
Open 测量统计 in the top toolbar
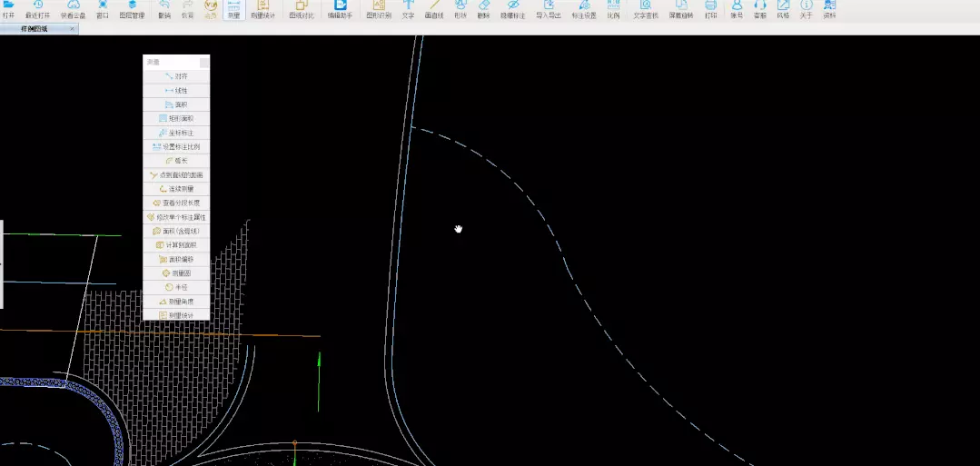pos(262,9)
